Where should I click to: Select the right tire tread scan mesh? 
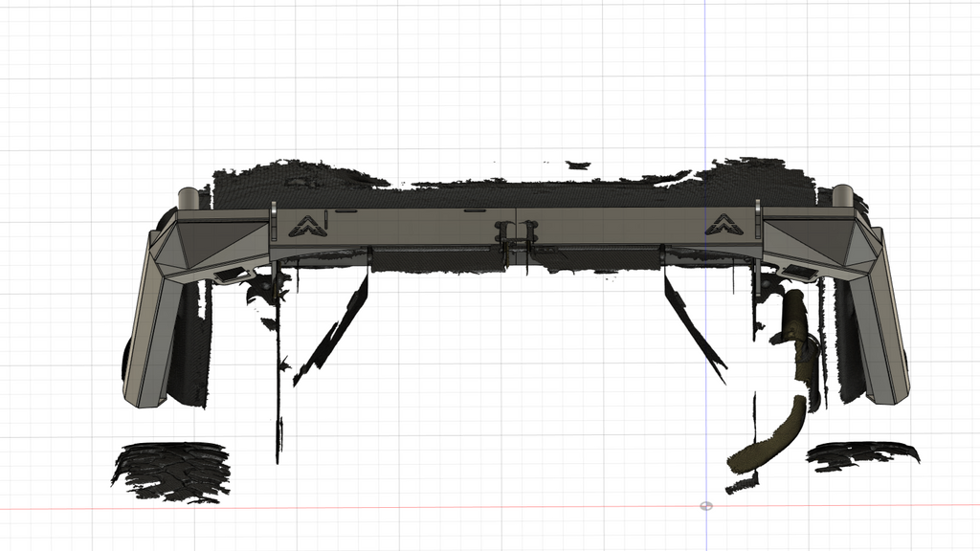(x=861, y=454)
